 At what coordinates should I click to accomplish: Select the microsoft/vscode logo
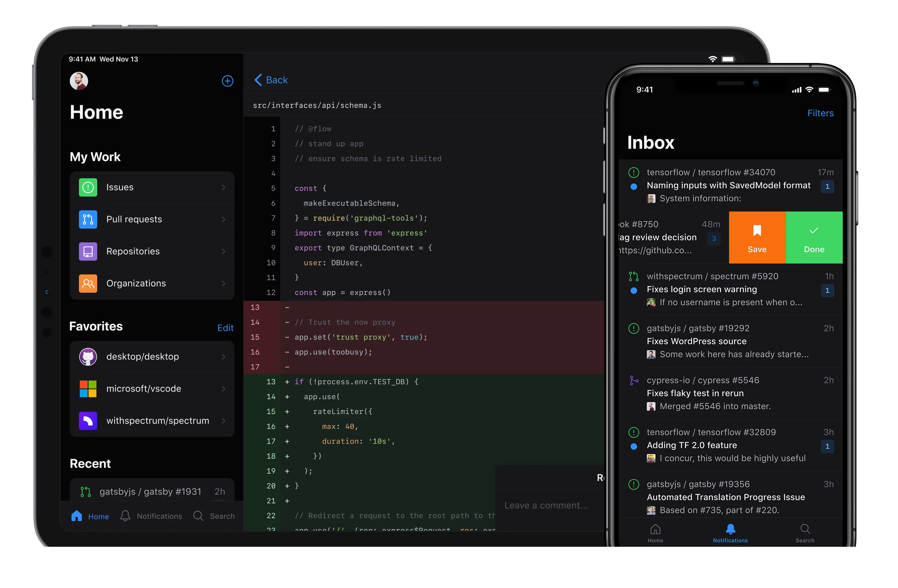[x=88, y=389]
